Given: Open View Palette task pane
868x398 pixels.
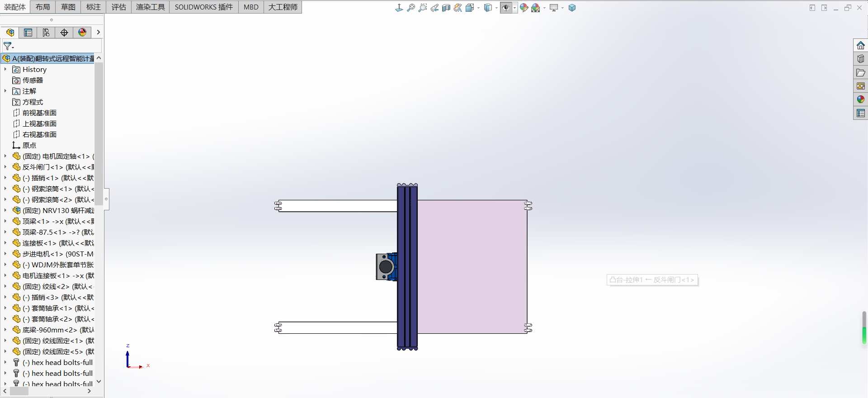Looking at the screenshot, I should (860, 86).
